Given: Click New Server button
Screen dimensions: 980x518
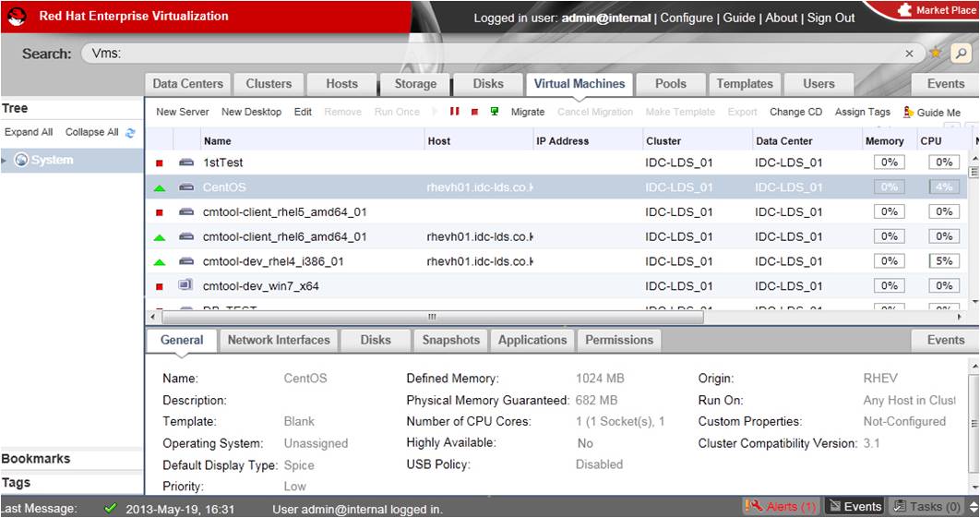Looking at the screenshot, I should [x=183, y=112].
